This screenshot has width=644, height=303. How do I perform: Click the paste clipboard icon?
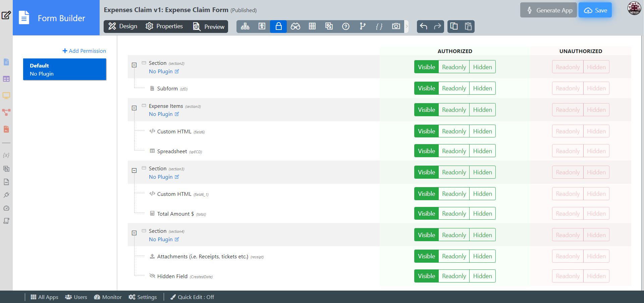click(468, 26)
